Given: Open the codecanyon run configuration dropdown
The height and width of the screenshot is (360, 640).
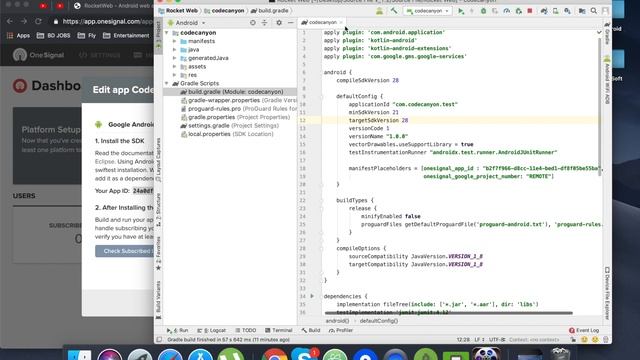Looking at the screenshot, I should [428, 11].
